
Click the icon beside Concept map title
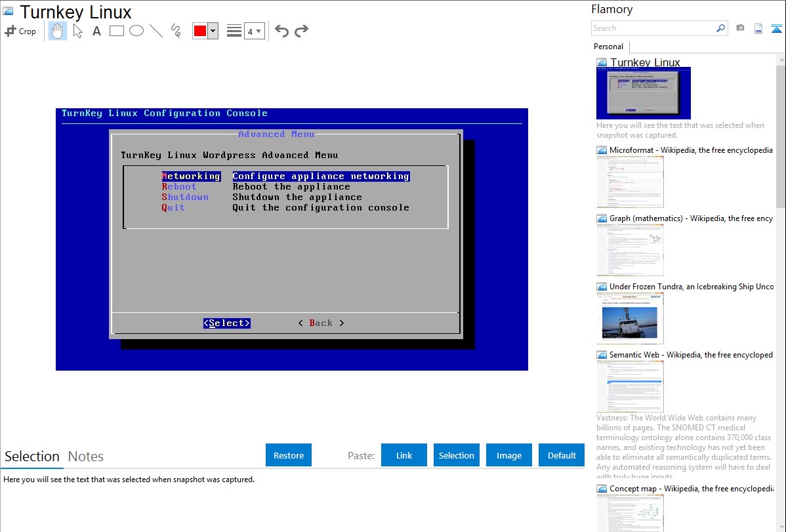[x=602, y=488]
